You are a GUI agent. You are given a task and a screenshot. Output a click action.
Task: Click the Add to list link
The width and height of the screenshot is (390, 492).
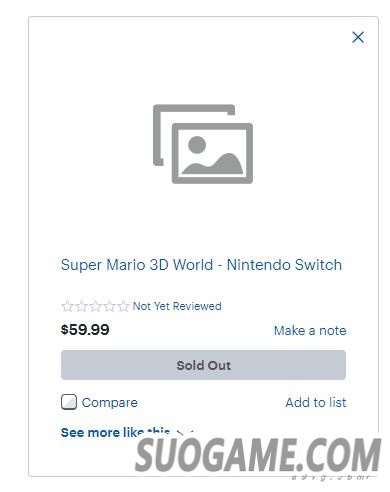point(316,402)
